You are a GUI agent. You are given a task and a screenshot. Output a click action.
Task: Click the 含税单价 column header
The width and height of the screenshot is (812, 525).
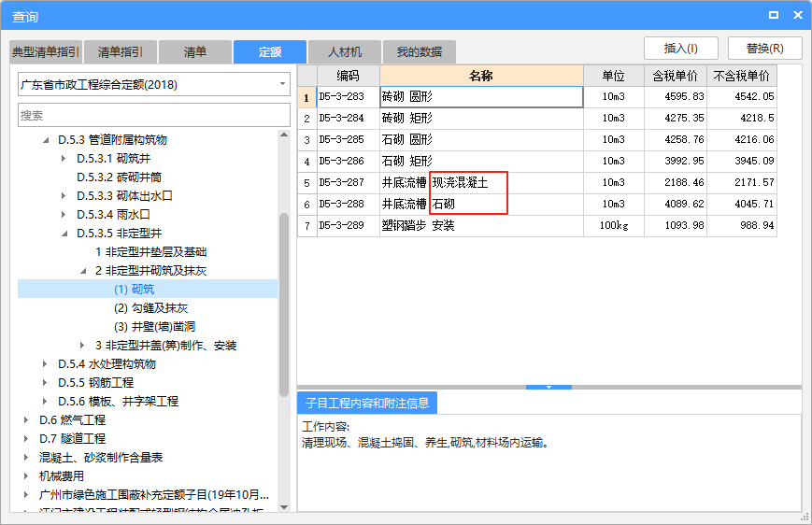pos(676,76)
